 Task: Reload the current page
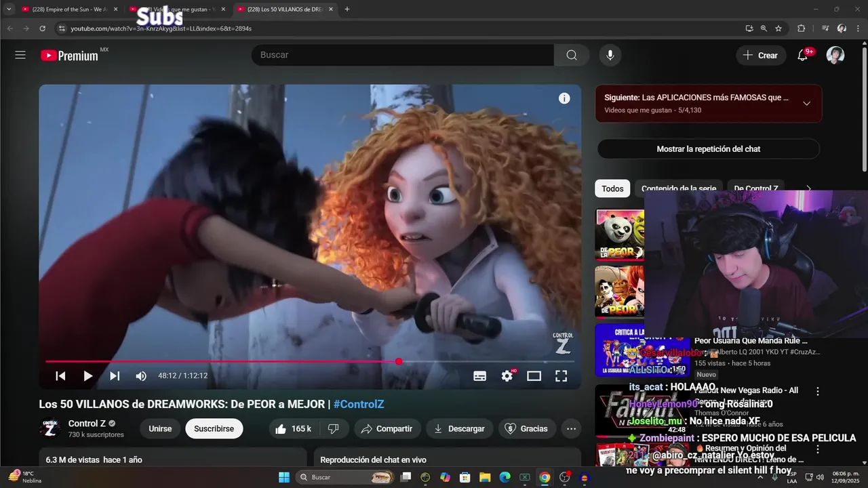[42, 28]
